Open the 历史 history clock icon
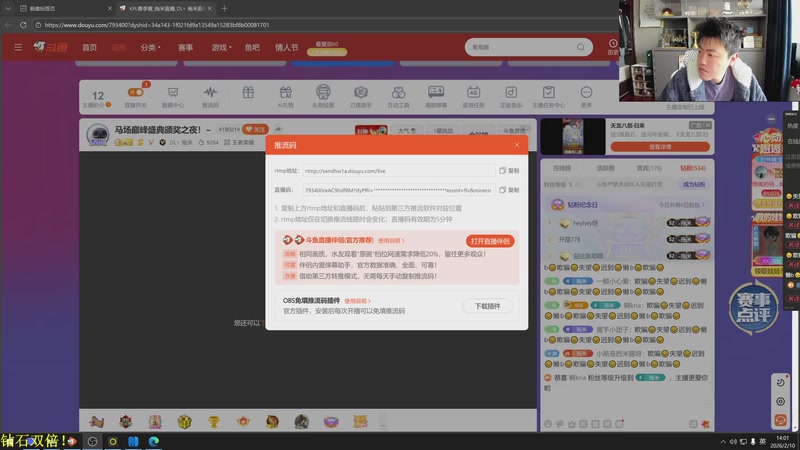Screen dimensions: 800x450 613,46
